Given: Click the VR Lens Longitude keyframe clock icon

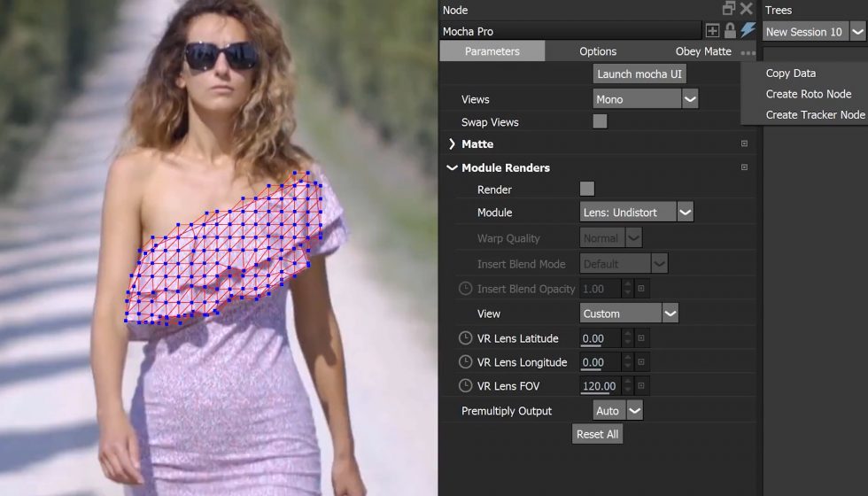Looking at the screenshot, I should click(465, 362).
